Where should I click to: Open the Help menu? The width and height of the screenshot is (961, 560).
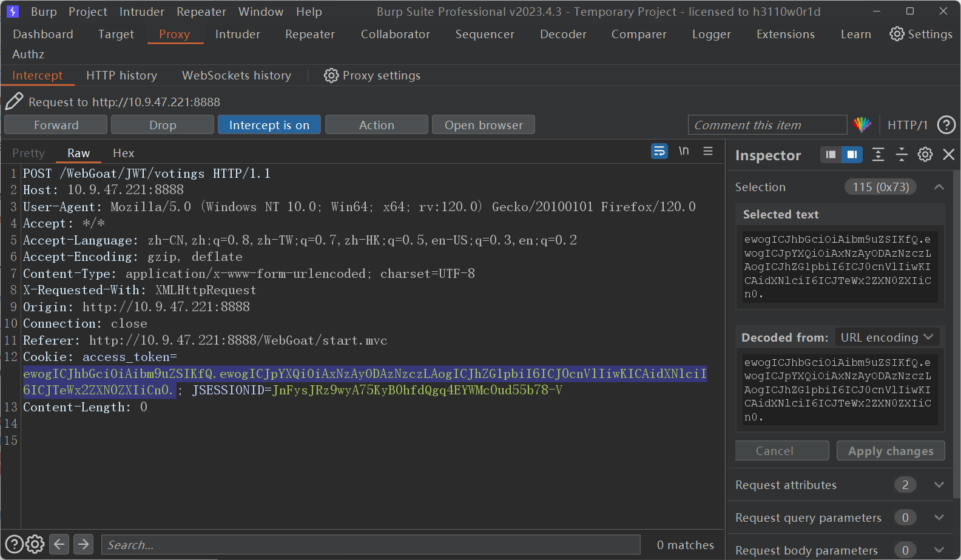click(x=309, y=12)
